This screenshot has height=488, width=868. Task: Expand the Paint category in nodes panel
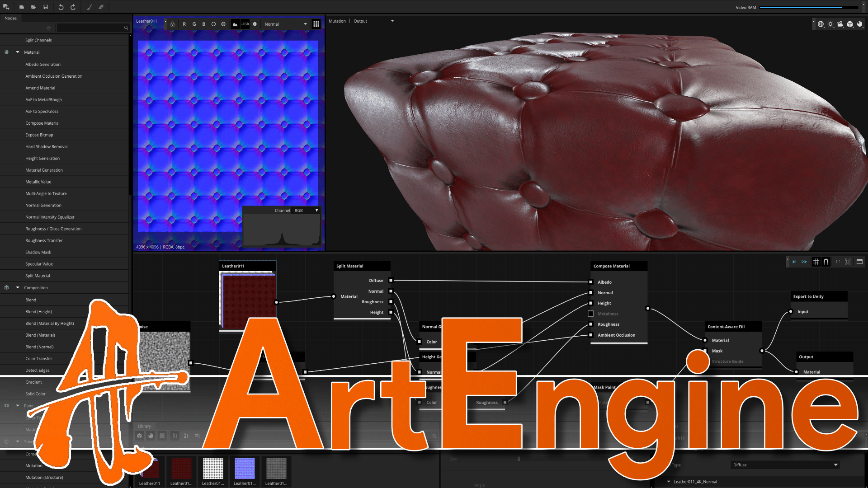click(17, 405)
